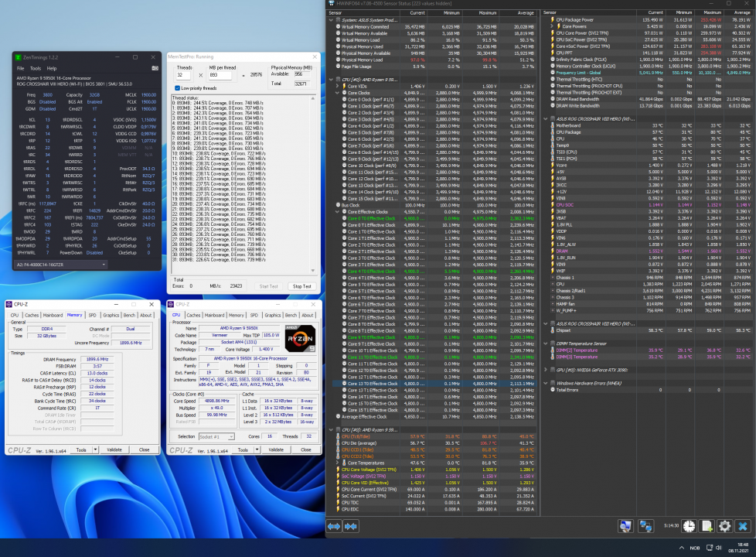Click the Threads input field in MemTestPro
Image resolution: width=756 pixels, height=557 pixels.
pyautogui.click(x=184, y=75)
